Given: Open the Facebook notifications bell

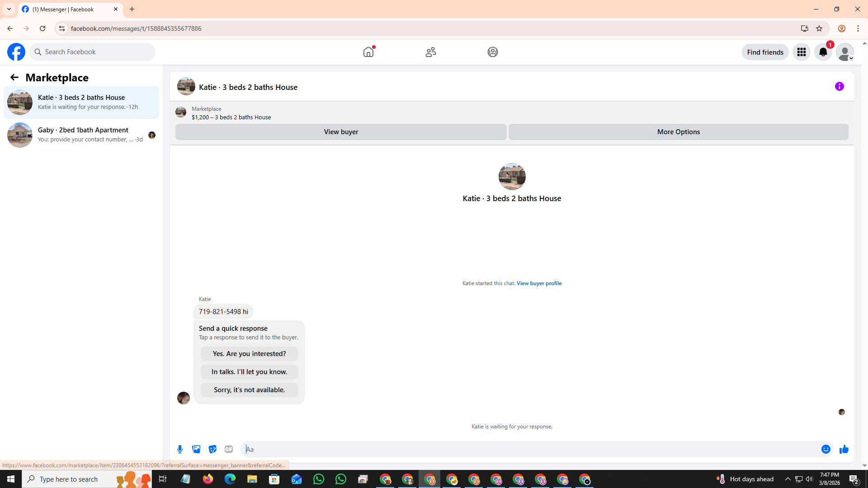Looking at the screenshot, I should click(x=823, y=52).
